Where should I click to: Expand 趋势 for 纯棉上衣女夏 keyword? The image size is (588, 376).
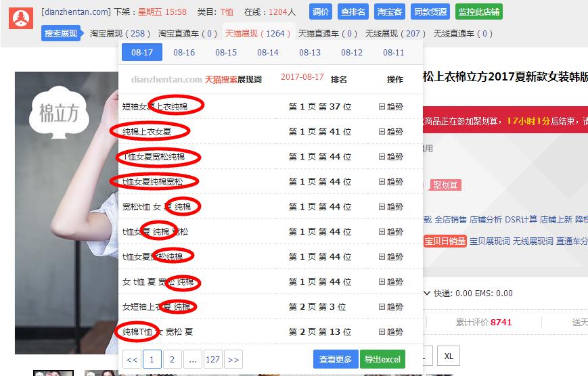(390, 132)
